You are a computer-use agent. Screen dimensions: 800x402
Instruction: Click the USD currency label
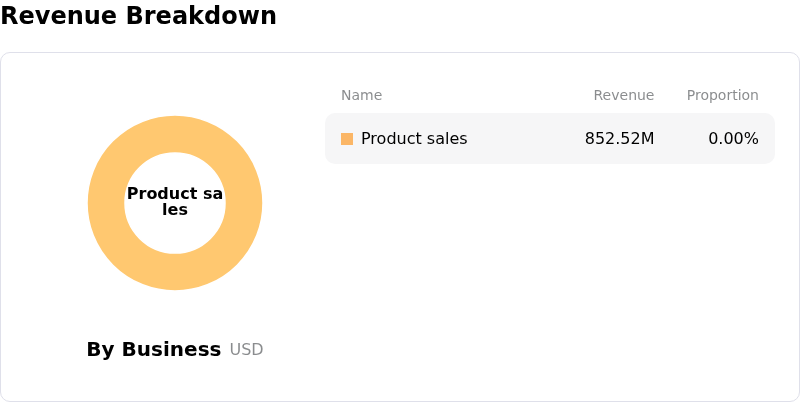click(246, 349)
